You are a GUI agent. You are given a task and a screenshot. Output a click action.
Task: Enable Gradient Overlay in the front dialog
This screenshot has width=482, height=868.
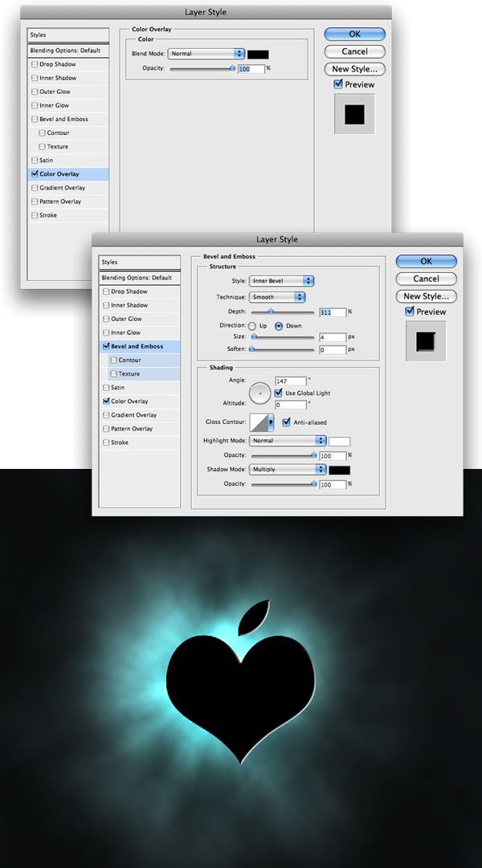(106, 414)
